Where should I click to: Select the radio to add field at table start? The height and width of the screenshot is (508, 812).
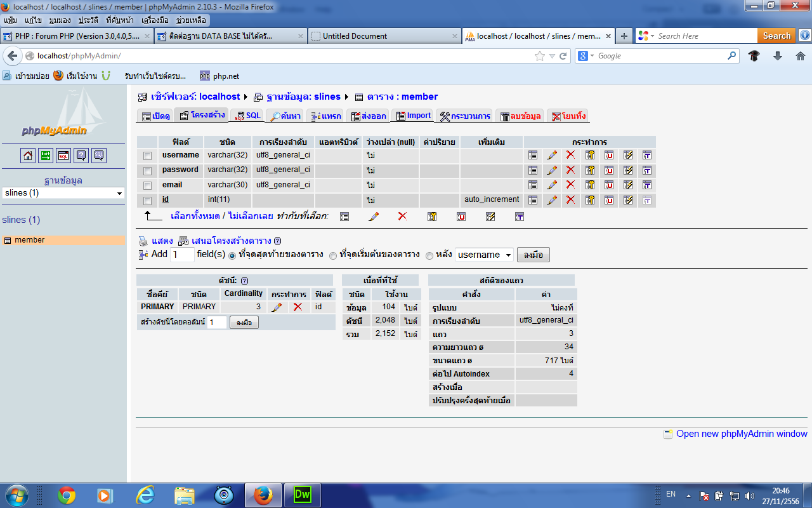(x=333, y=255)
